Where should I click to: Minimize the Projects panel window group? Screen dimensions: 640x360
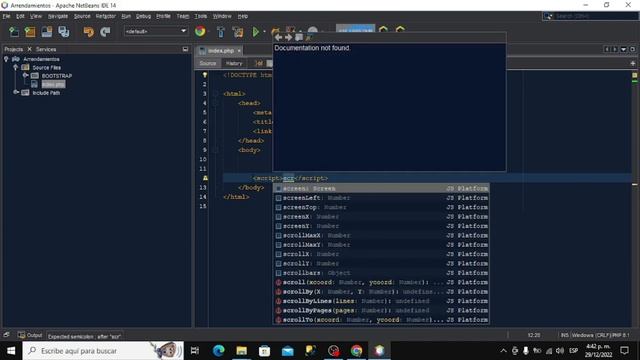click(185, 49)
